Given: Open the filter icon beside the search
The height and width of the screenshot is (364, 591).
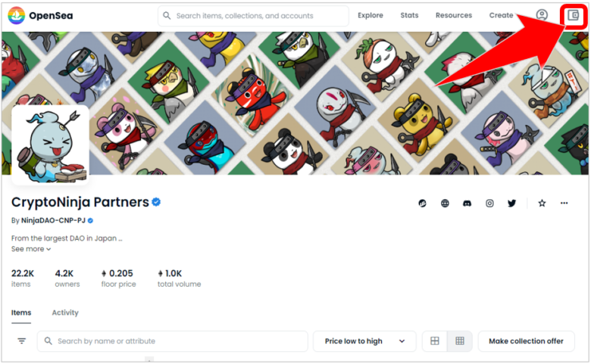Looking at the screenshot, I should (21, 341).
